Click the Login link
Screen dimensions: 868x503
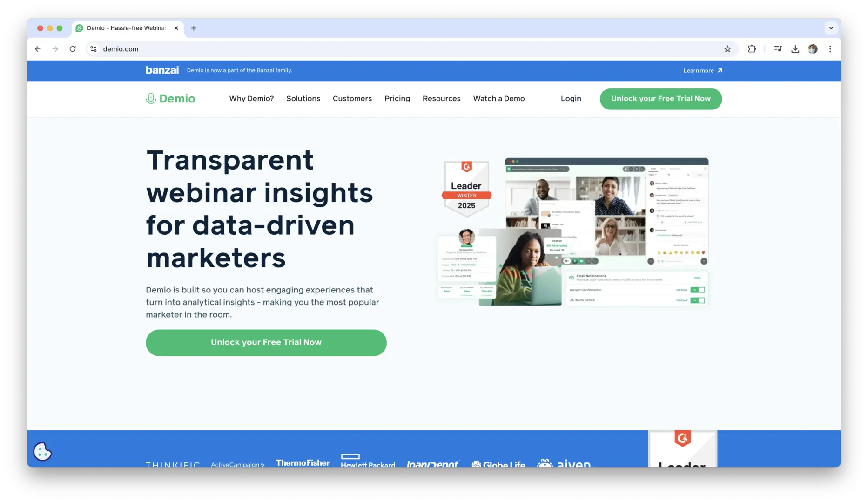(x=571, y=99)
